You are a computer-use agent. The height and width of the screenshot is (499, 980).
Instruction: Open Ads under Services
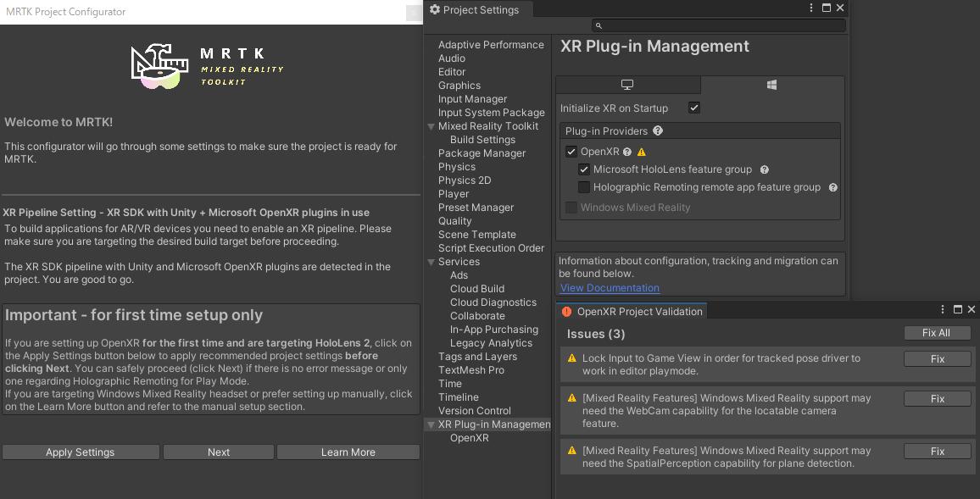pos(459,275)
